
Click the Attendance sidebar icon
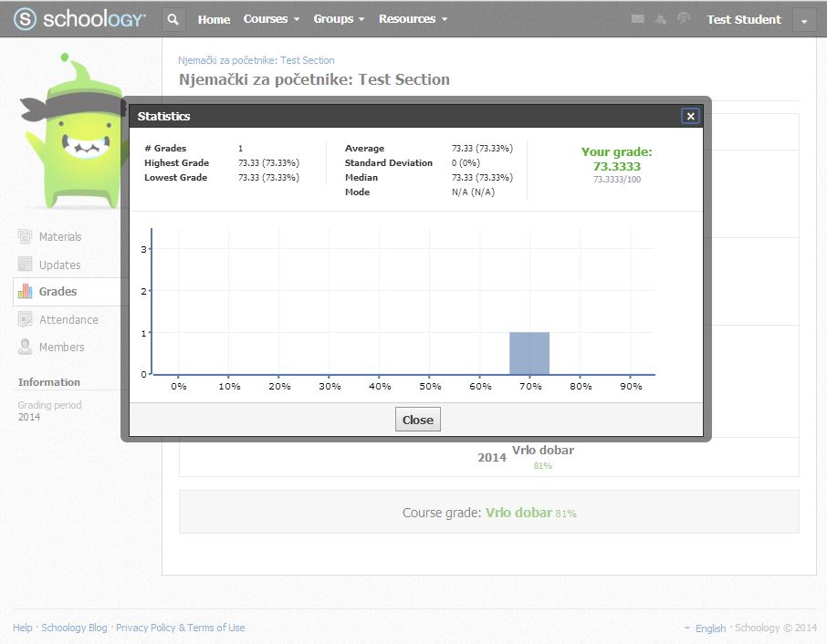26,320
